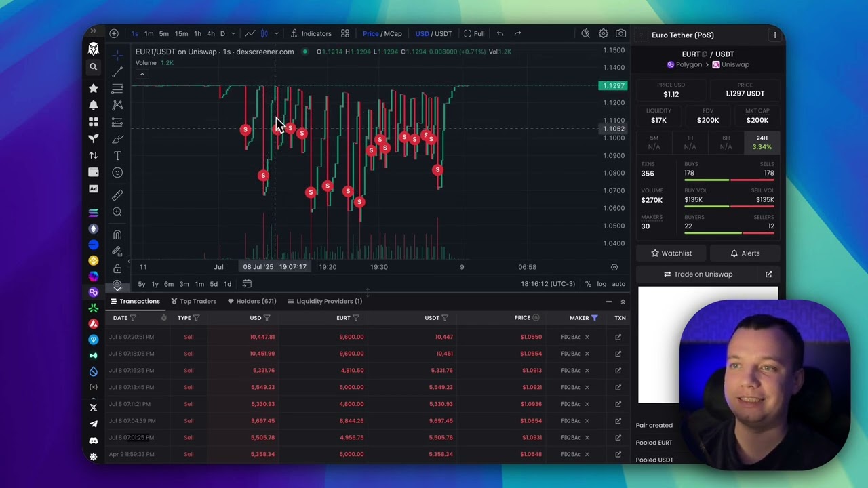Expand the transactions panel with double chevron
Screen dimensions: 868x488
[623, 302]
